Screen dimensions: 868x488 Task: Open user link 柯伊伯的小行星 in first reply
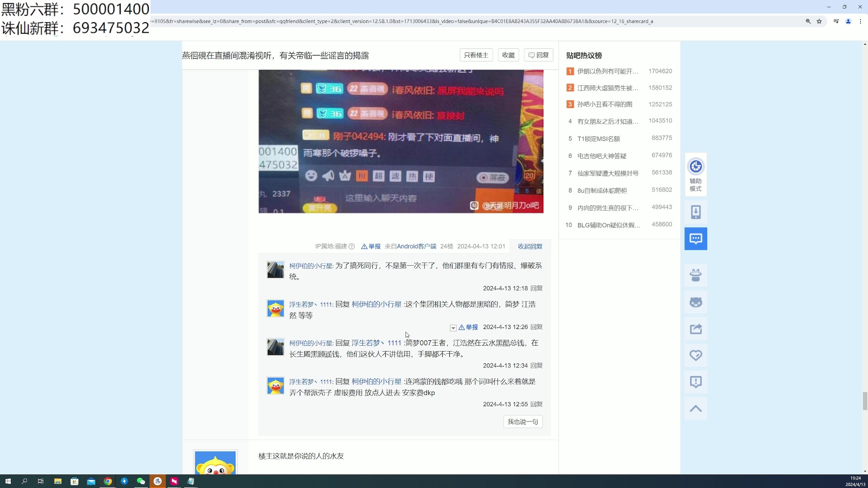click(311, 266)
